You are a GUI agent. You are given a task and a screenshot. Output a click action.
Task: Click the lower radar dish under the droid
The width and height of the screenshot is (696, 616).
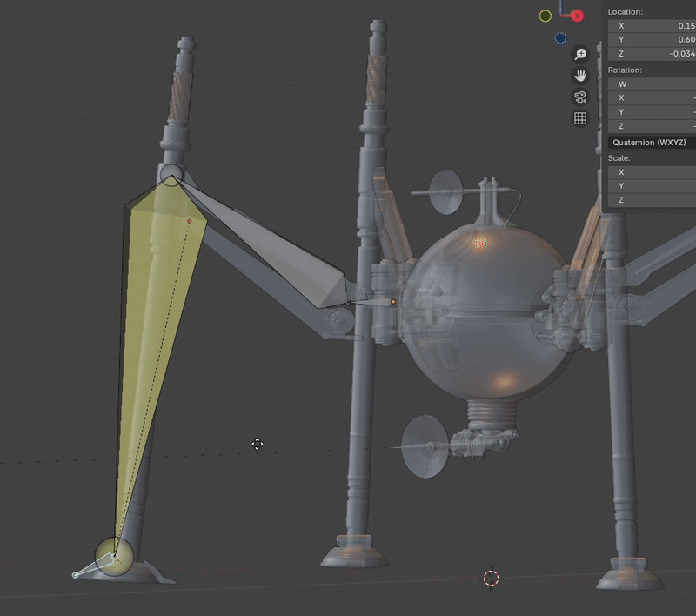pyautogui.click(x=425, y=446)
